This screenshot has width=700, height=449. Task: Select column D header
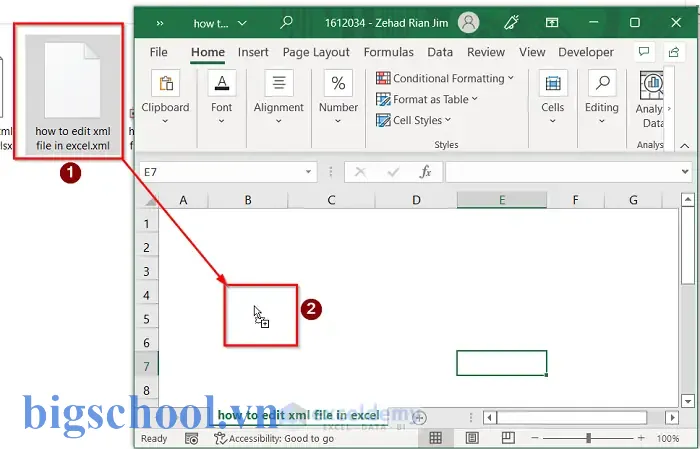pyautogui.click(x=416, y=200)
